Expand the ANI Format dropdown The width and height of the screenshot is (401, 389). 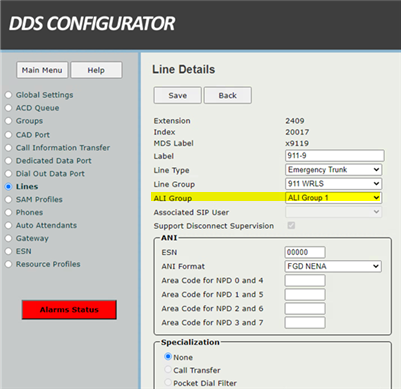(x=333, y=266)
